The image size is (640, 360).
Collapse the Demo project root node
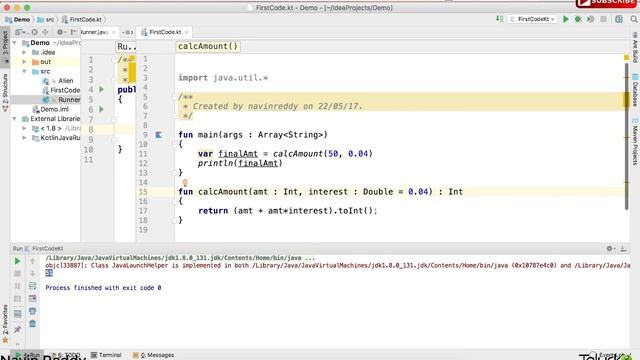[15, 43]
